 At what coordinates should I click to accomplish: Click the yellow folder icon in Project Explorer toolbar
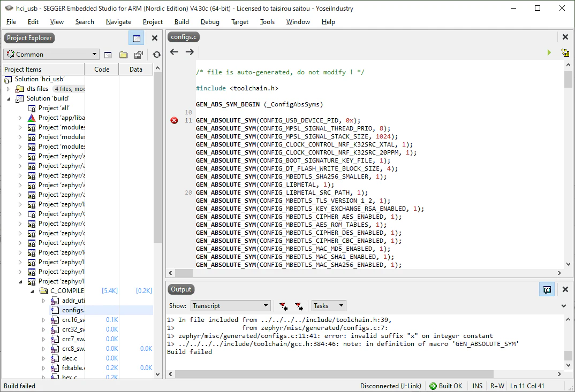click(x=123, y=55)
